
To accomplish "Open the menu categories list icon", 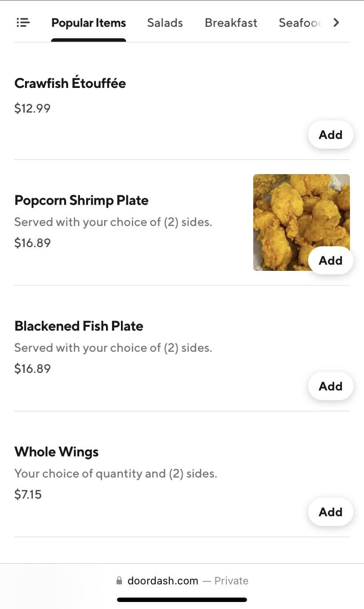I will [23, 22].
